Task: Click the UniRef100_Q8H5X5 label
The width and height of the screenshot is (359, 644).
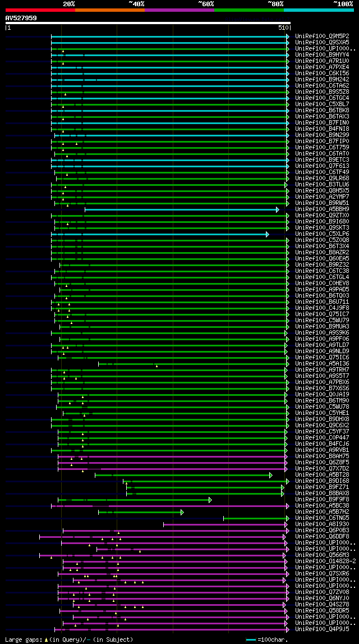Action: pos(322,191)
